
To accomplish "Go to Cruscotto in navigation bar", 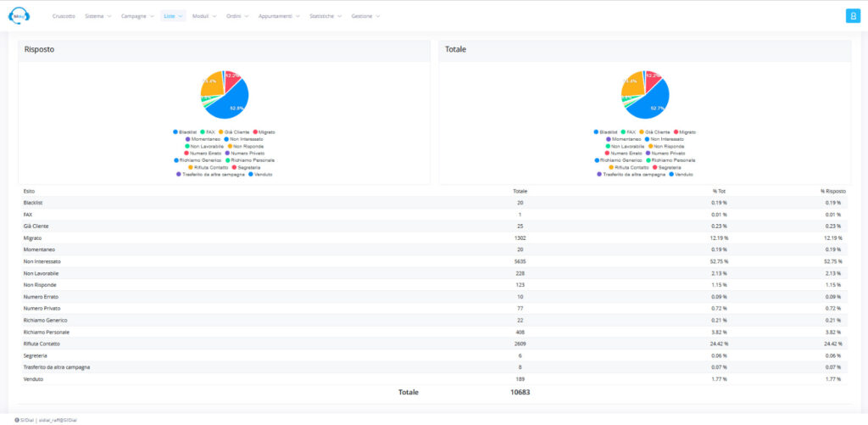I will [64, 16].
